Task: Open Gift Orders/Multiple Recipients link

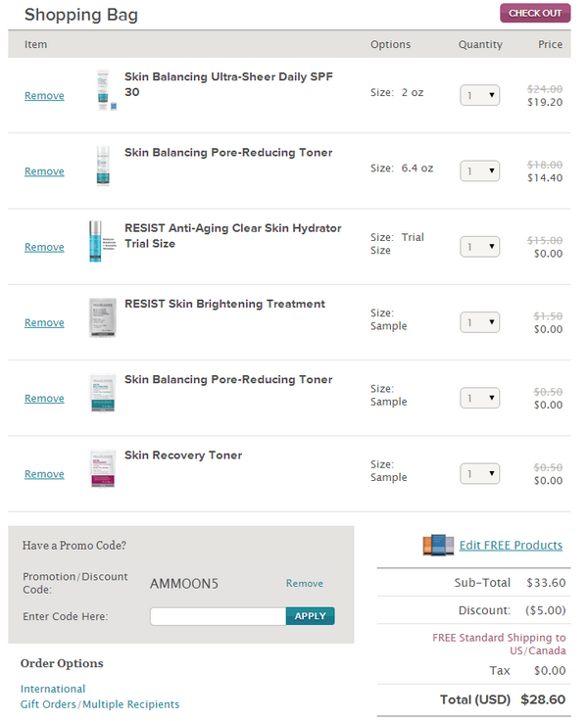Action: tap(100, 704)
